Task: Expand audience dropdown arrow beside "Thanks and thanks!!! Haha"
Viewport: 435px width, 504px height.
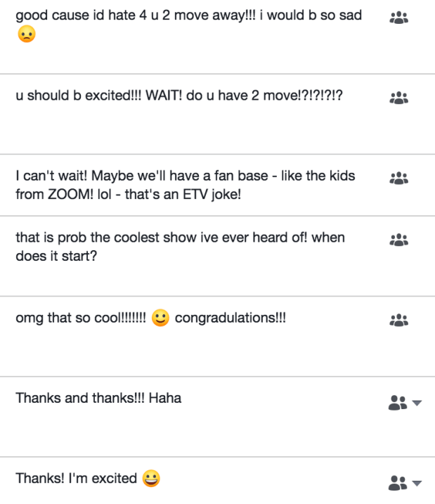Action: tap(416, 403)
